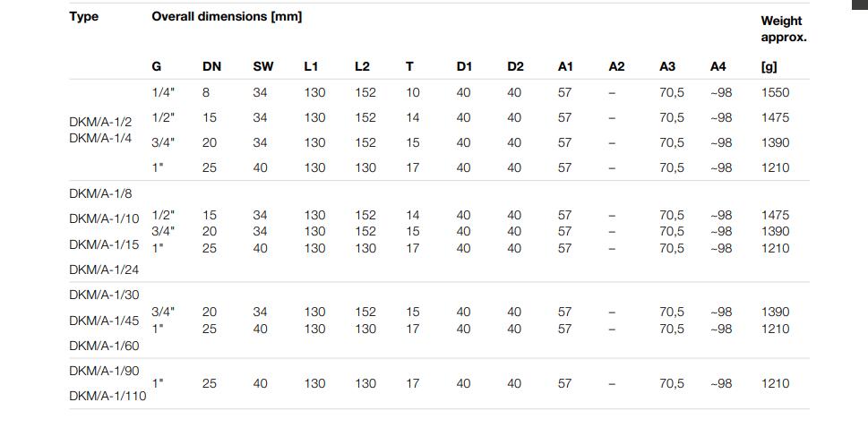Click the 1550 weight value
868x445 pixels.
775,92
